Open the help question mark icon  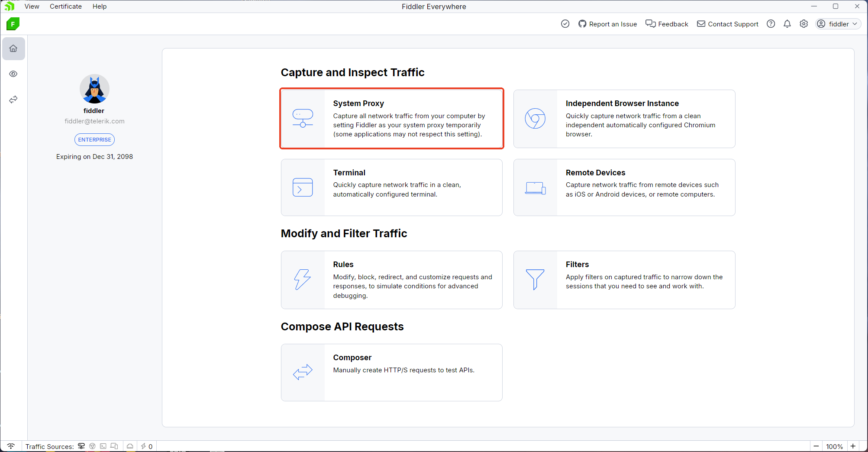(771, 24)
